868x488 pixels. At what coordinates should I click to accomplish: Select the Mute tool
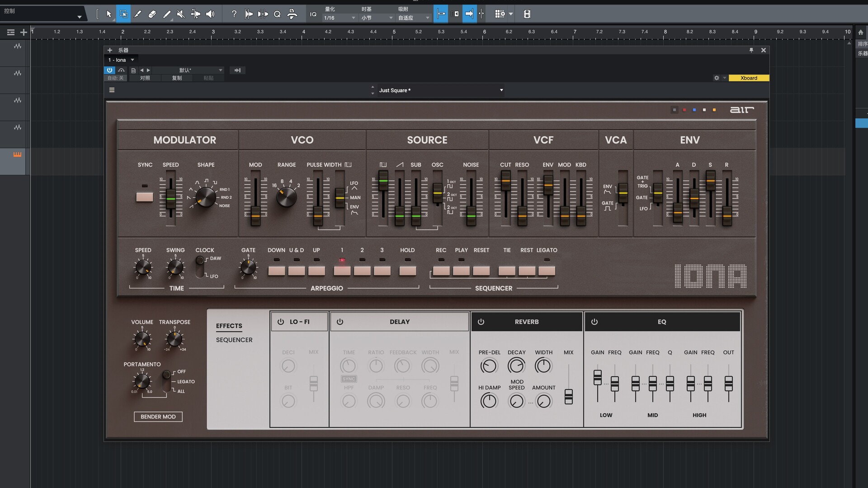[x=181, y=14]
